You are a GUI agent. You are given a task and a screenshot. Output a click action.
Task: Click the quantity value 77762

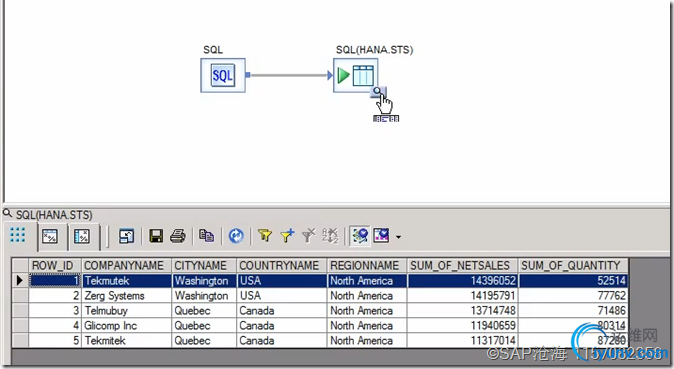click(x=573, y=296)
